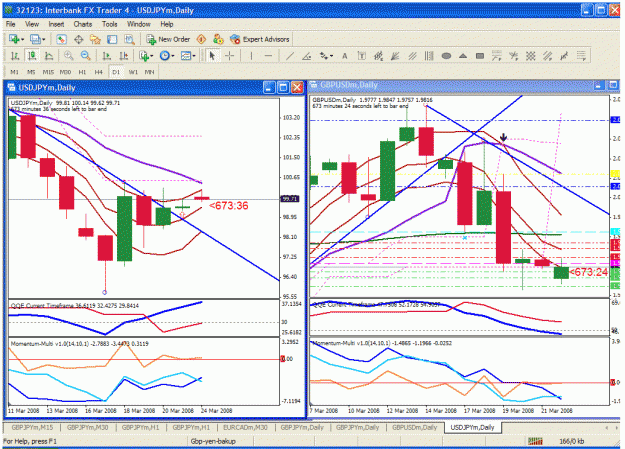Select the triangle drawing tool
The height and width of the screenshot is (449, 625).
463,56
